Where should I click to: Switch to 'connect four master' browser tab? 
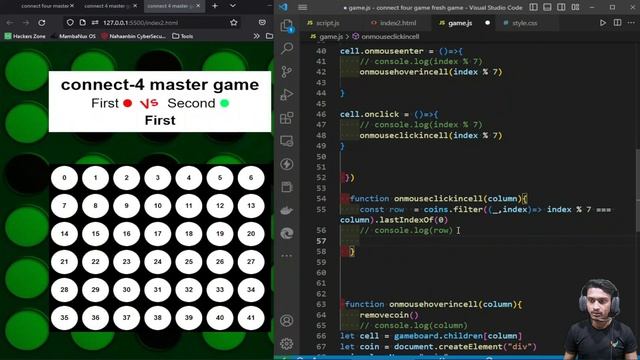pos(44,6)
